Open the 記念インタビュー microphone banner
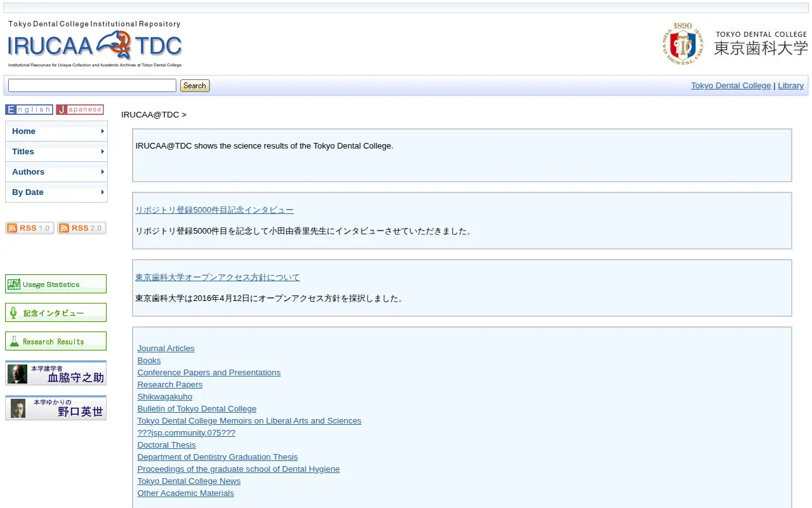 [56, 312]
